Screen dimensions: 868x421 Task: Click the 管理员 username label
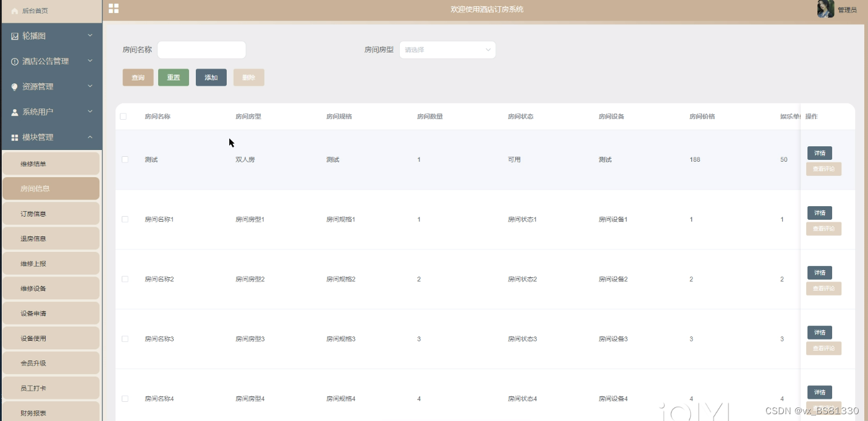847,10
